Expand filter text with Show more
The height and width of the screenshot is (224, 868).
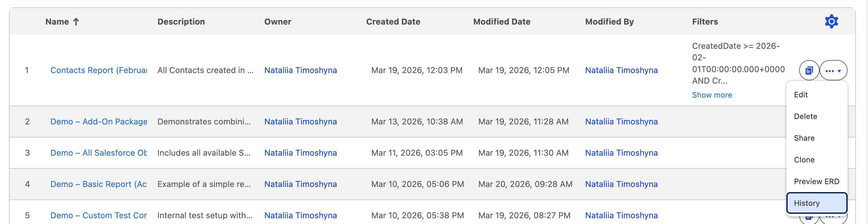pos(712,95)
